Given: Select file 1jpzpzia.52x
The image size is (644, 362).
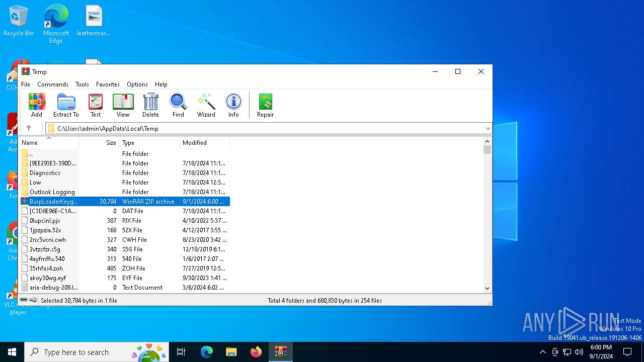Looking at the screenshot, I should pos(125,230).
